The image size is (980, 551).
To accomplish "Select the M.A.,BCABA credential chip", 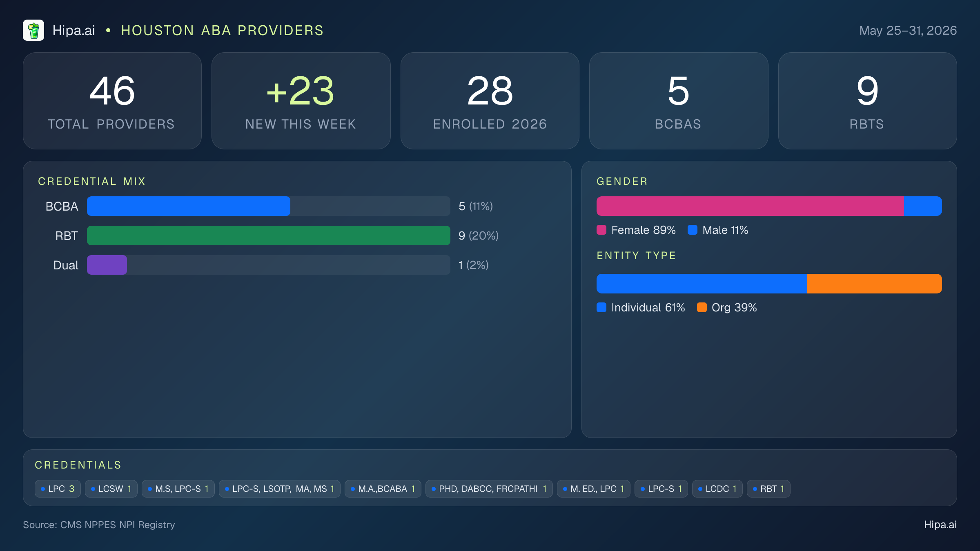I will pyautogui.click(x=383, y=489).
